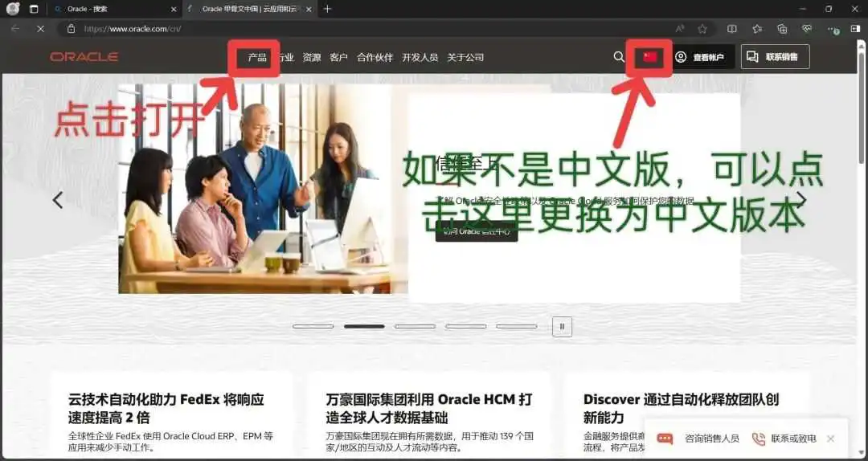Open browser split screen icon
Image resolution: width=868 pixels, height=461 pixels.
731,29
